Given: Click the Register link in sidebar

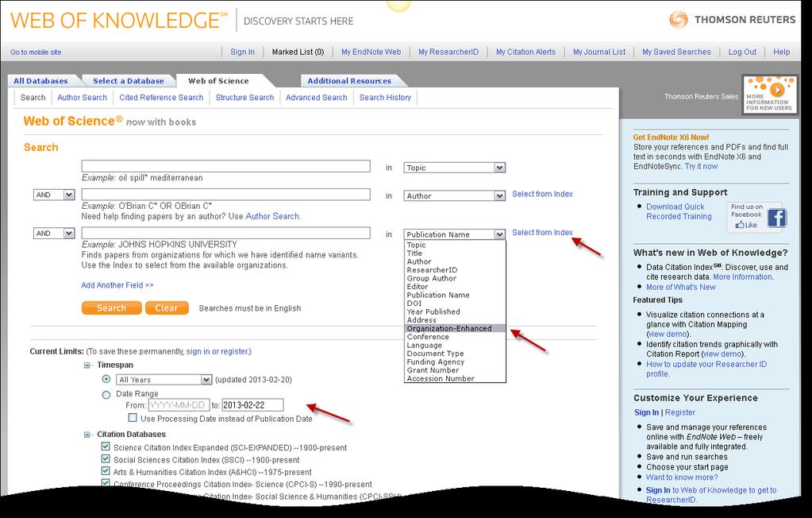Looking at the screenshot, I should pyautogui.click(x=680, y=413).
